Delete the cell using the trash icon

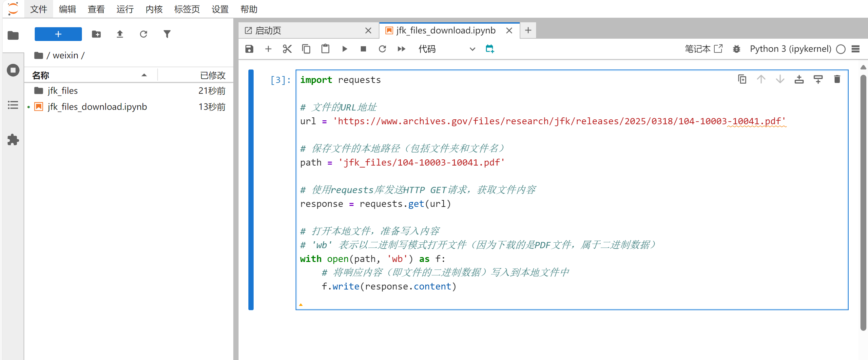pos(837,79)
